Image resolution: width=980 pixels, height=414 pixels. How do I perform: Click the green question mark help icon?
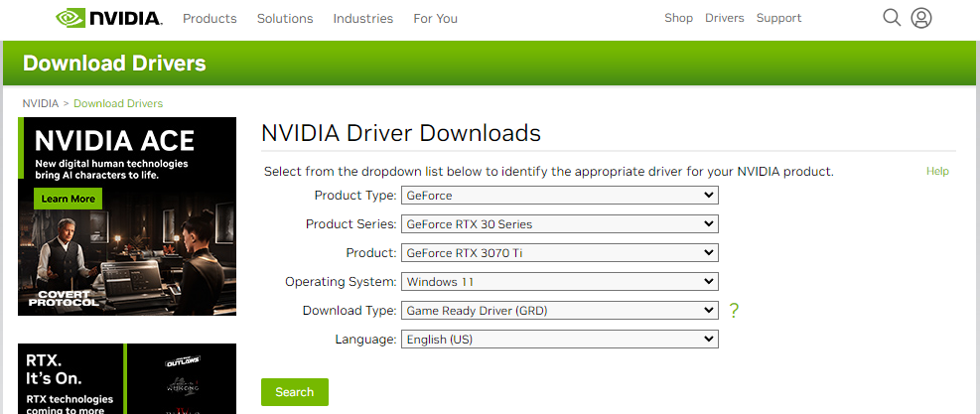pyautogui.click(x=735, y=310)
